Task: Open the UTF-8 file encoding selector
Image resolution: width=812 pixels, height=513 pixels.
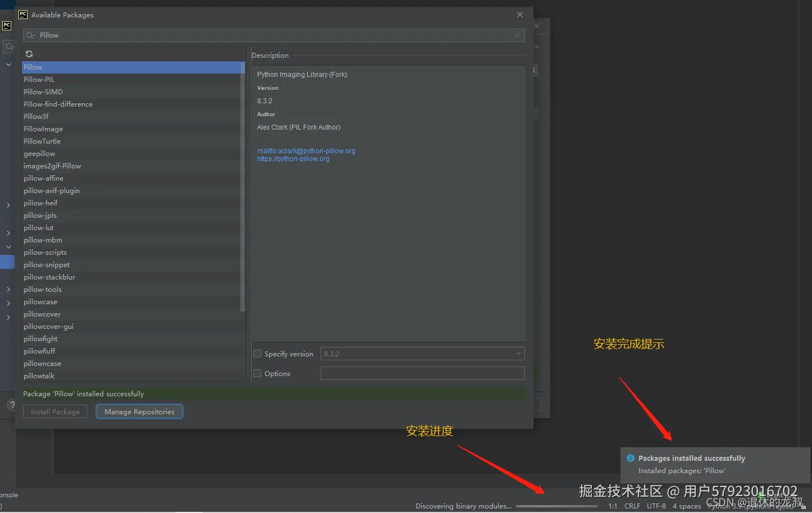Action: 656,506
